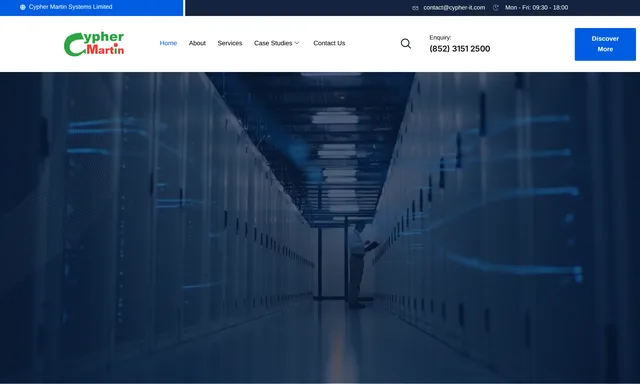The width and height of the screenshot is (640, 384).
Task: Navigate to Contact Us
Action: coord(329,43)
